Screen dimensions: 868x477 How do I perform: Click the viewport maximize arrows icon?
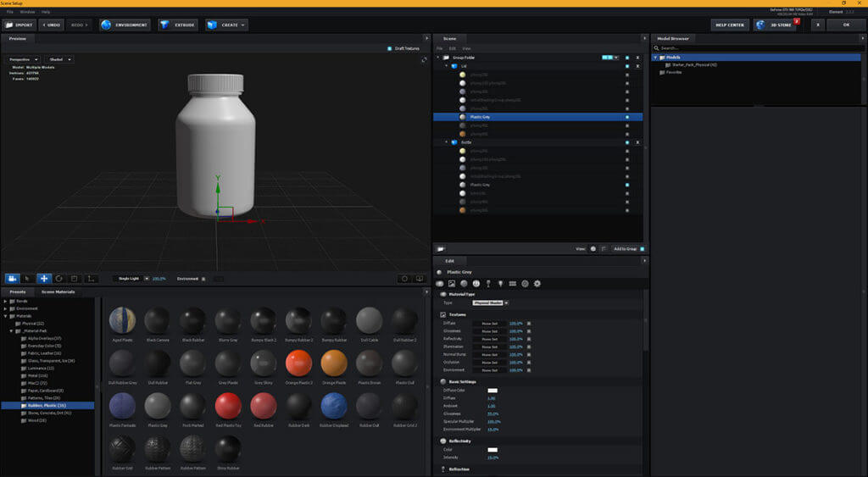[x=424, y=60]
